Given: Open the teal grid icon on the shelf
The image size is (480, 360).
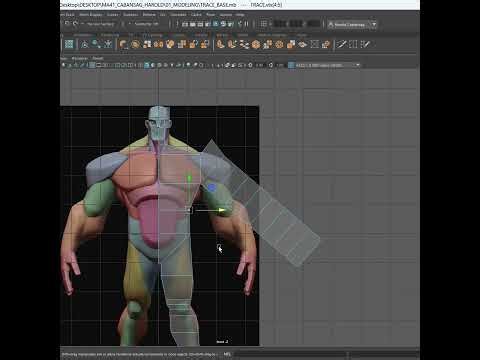Looking at the screenshot, I should click(69, 44).
